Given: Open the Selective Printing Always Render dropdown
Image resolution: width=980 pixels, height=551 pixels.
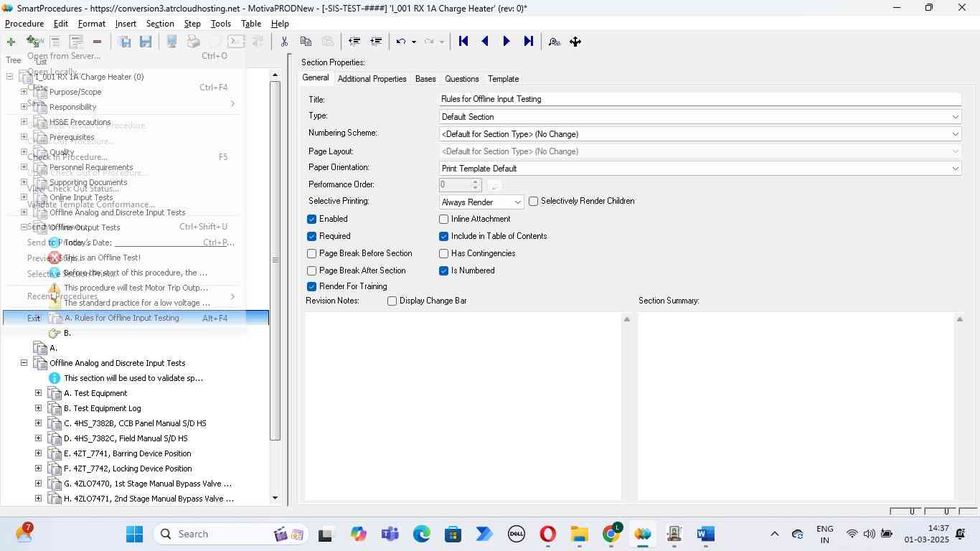Looking at the screenshot, I should tap(517, 202).
